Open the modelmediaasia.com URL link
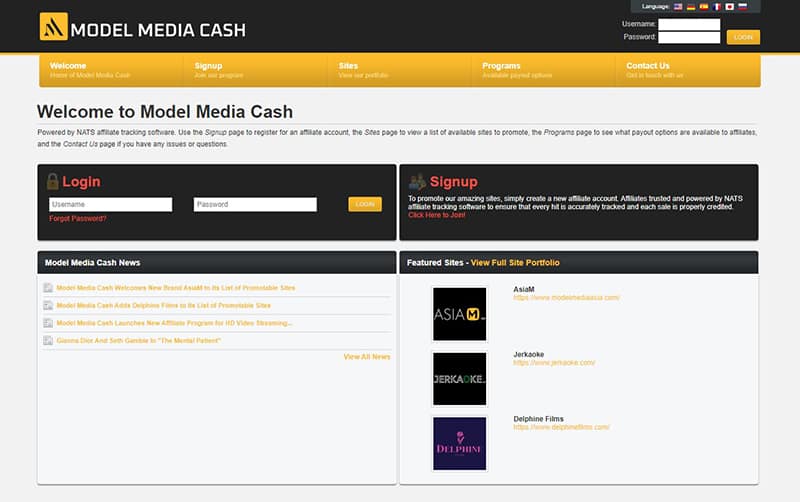Screen dimensions: 800x502 [x=566, y=297]
